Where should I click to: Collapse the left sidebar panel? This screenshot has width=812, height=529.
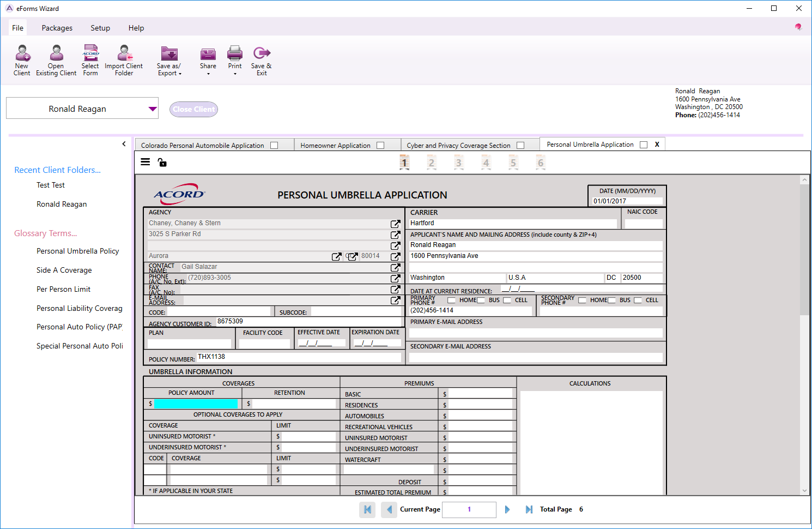pos(124,144)
